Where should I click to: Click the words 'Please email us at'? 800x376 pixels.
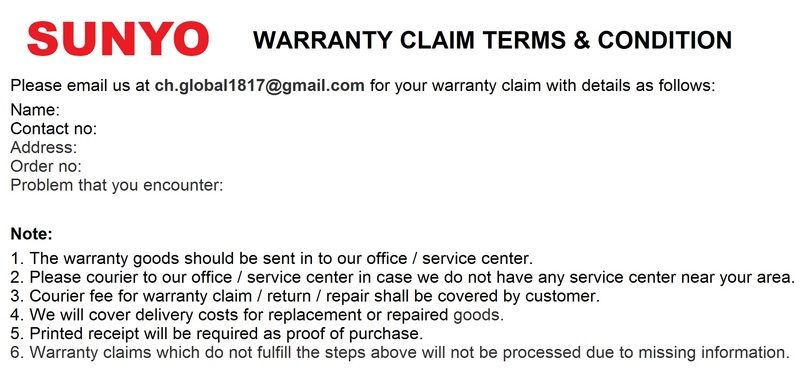[x=80, y=85]
